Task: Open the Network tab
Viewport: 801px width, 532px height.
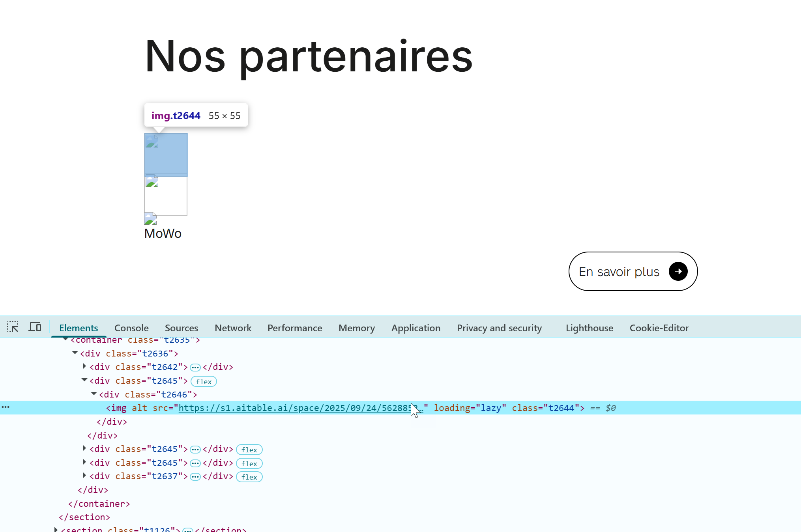Action: (x=233, y=328)
